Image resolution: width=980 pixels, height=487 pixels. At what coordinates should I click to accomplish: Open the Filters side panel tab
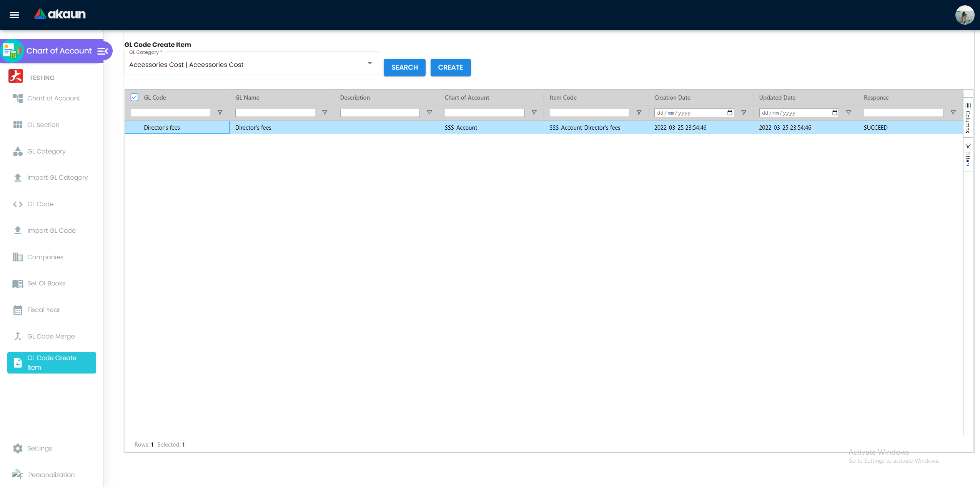[x=968, y=155]
